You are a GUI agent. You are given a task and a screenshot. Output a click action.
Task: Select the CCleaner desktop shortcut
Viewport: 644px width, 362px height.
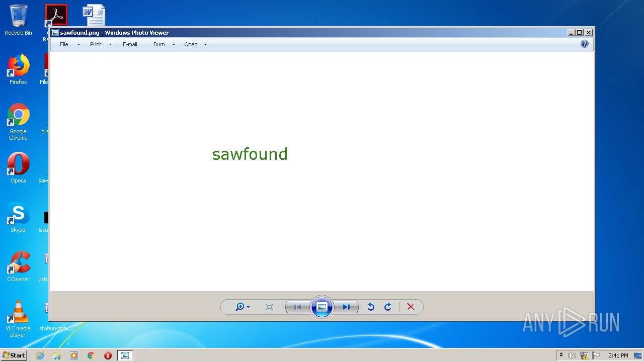coord(18,266)
